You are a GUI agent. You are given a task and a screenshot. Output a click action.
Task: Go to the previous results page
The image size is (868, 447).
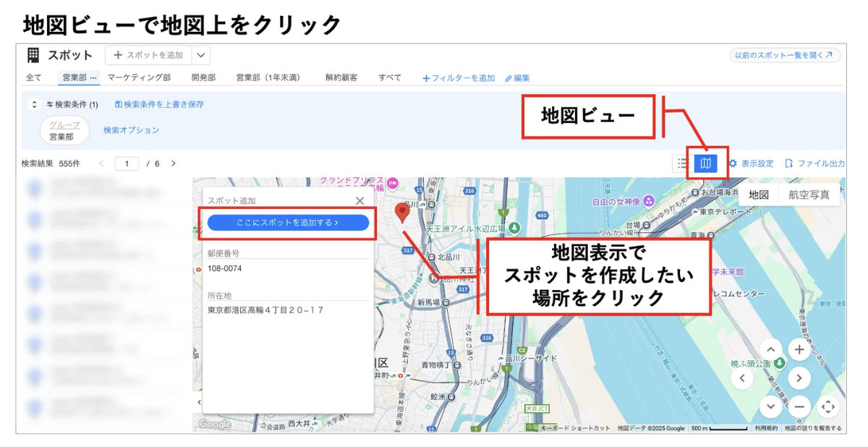coord(101,163)
